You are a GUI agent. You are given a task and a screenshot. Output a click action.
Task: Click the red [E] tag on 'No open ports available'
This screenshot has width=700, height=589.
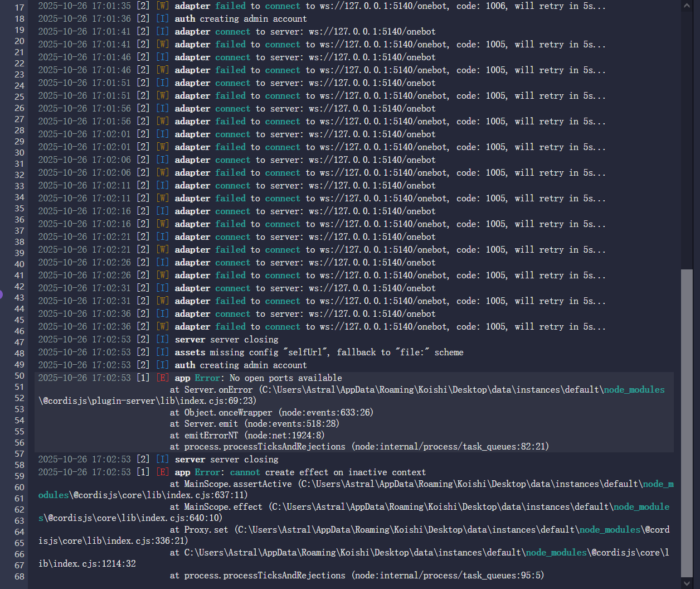(162, 378)
